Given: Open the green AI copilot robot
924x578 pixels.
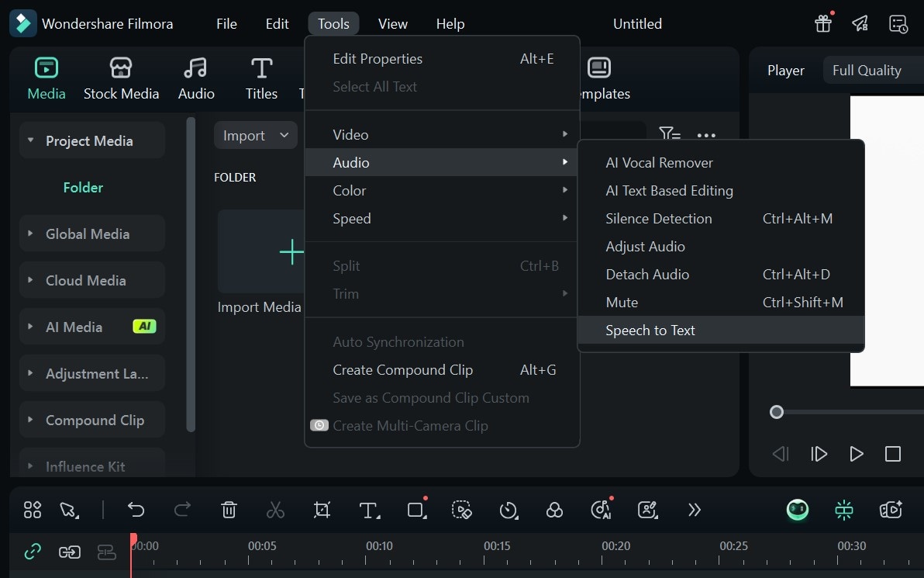Looking at the screenshot, I should click(x=798, y=510).
